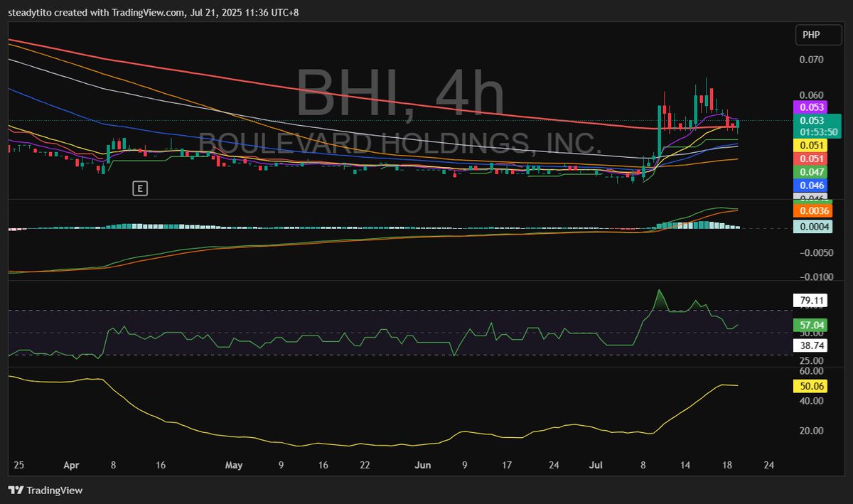Click the 0.0004 histogram value label
The width and height of the screenshot is (853, 504).
812,227
